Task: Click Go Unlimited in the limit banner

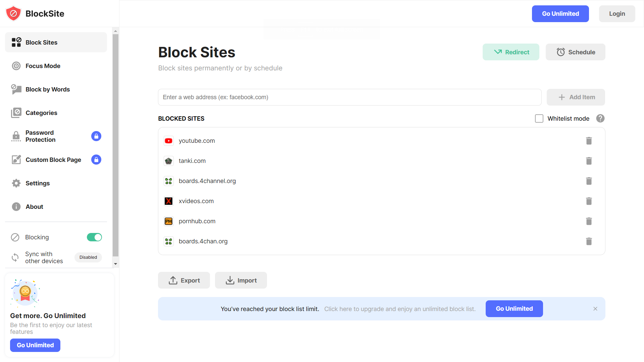Action: coord(514,309)
